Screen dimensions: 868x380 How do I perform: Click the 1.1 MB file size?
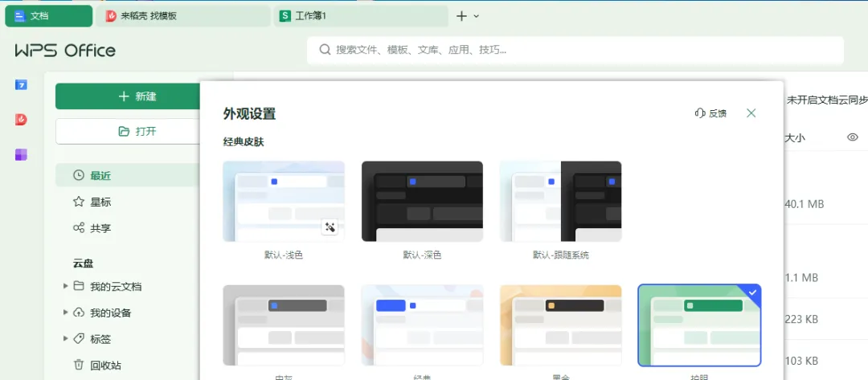pyautogui.click(x=801, y=278)
